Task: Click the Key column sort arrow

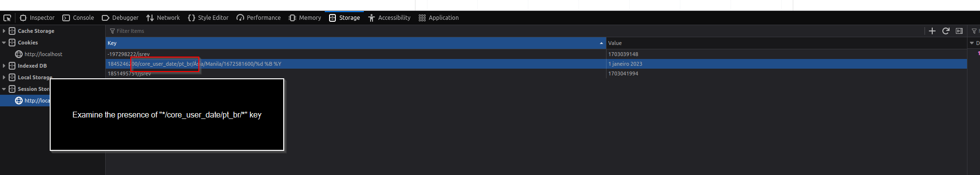Action: pyautogui.click(x=601, y=43)
